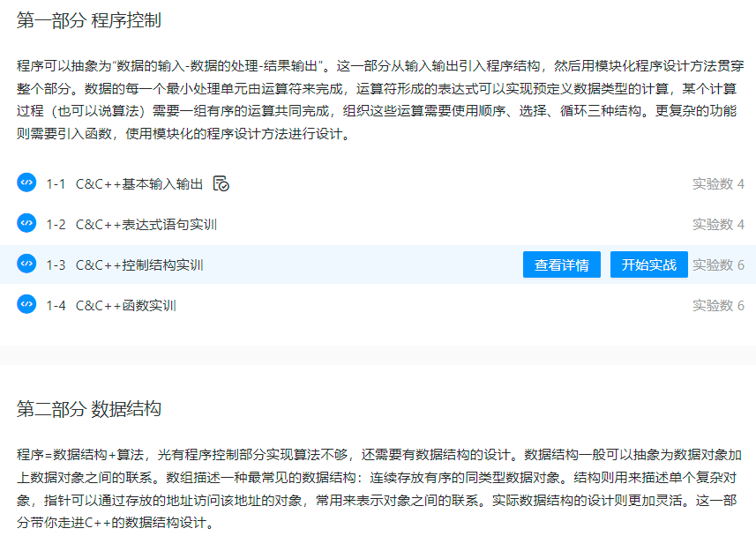The width and height of the screenshot is (756, 536).
Task: Click the code icon beside 1-3 C&C++控制结构实训
Action: pyautogui.click(x=26, y=264)
